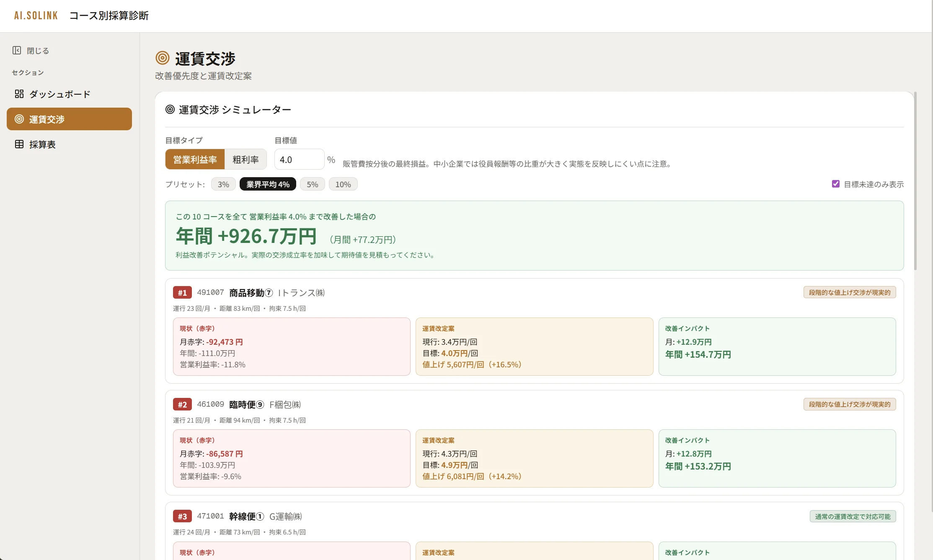The width and height of the screenshot is (933, 560).
Task: Click the 通常の運賃改定で対応可能 tag
Action: tap(853, 516)
